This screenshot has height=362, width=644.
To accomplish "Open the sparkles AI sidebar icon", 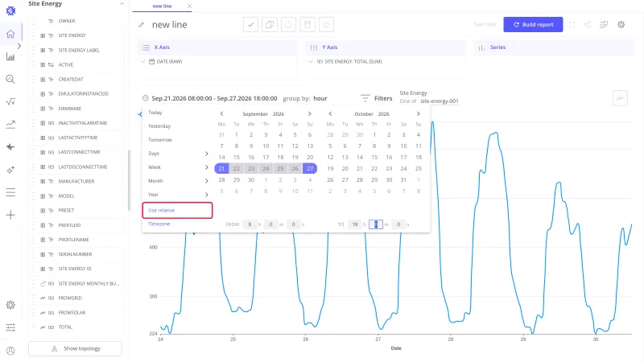I will click(x=10, y=170).
